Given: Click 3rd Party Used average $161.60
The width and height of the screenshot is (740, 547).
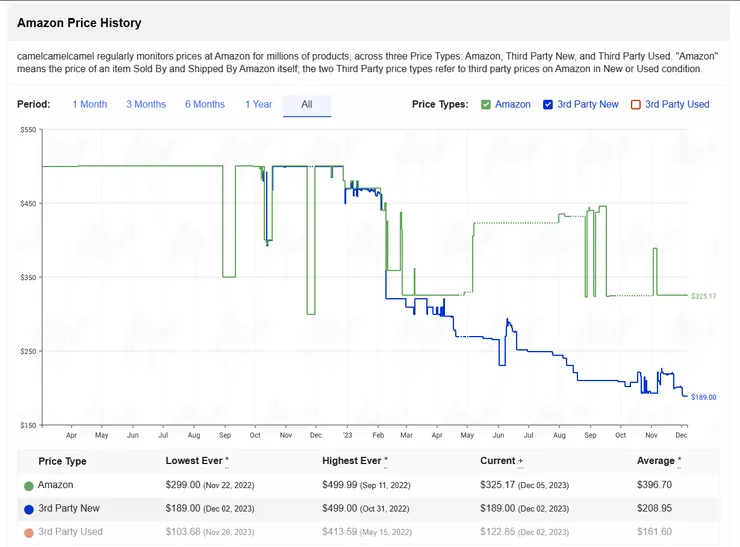Looking at the screenshot, I should click(654, 532).
